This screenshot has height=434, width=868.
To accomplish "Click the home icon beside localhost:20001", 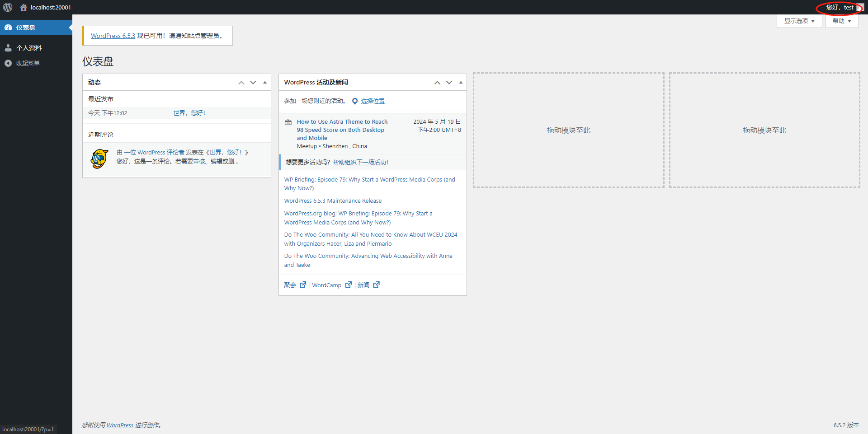I will click(23, 7).
